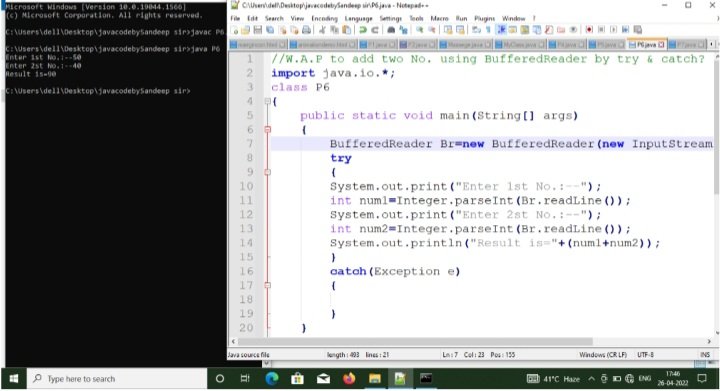Cut selection using the scissors icon
720x391 pixels.
point(322,30)
